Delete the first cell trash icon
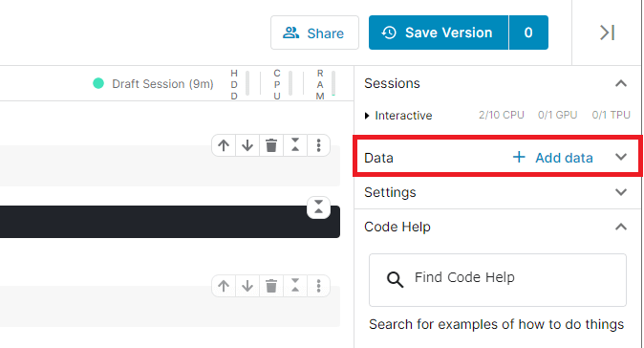Image resolution: width=644 pixels, height=348 pixels. 271,145
